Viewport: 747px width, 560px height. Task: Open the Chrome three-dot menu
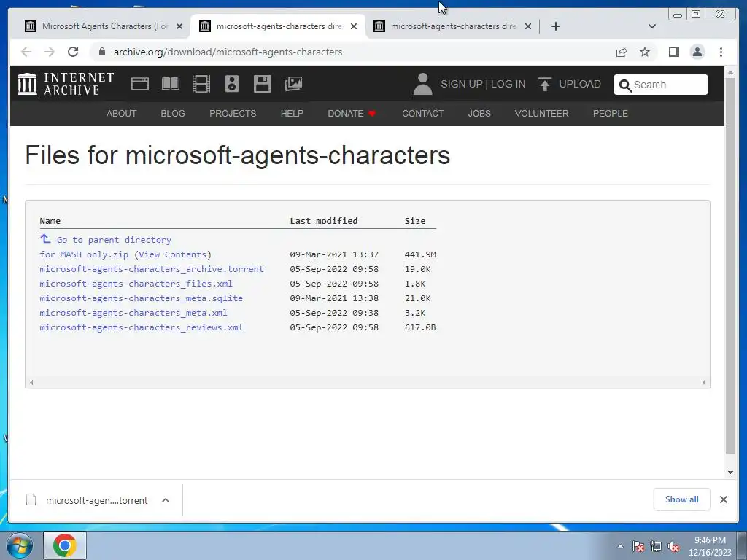coord(721,52)
